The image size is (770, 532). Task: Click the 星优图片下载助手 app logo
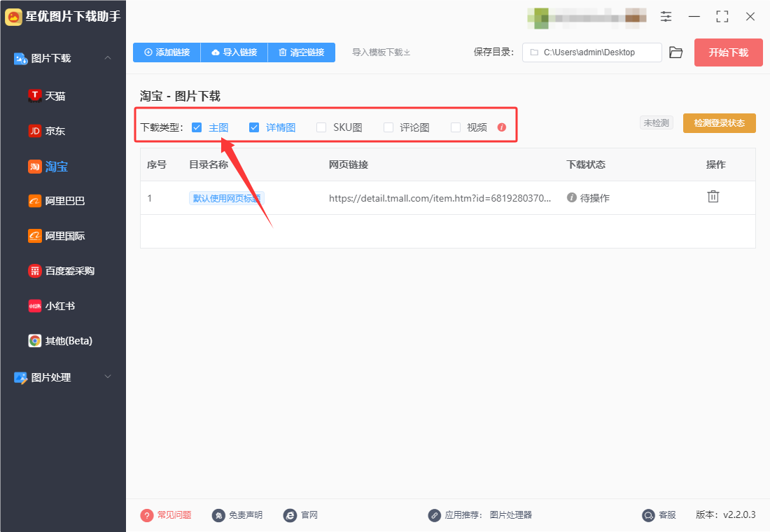click(x=13, y=17)
